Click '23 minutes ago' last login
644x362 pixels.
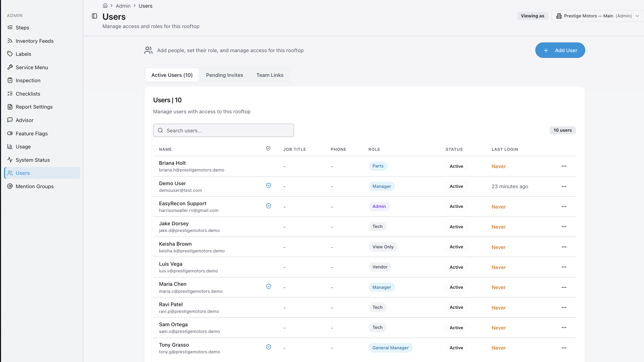point(510,187)
